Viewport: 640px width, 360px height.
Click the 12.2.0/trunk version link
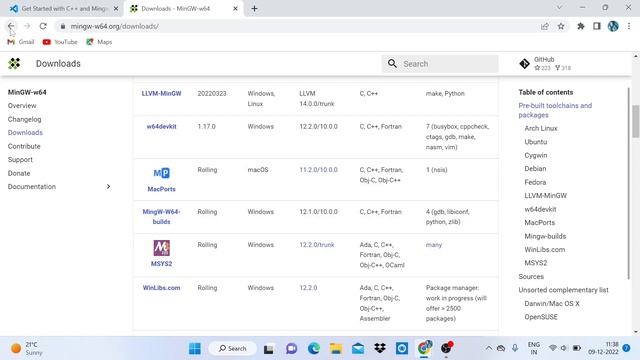(x=317, y=245)
